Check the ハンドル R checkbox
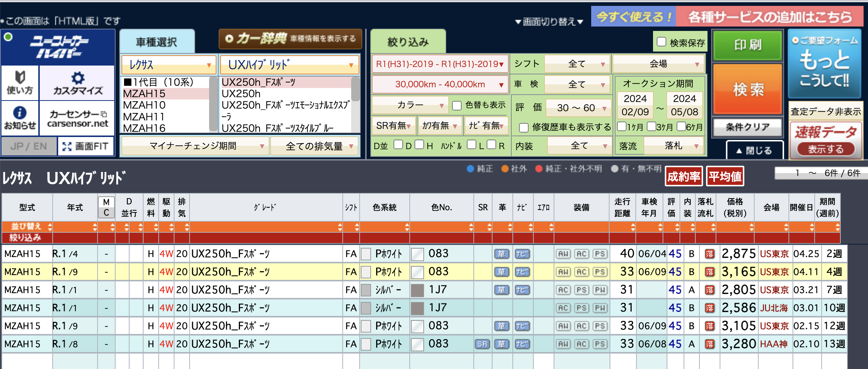 491,144
